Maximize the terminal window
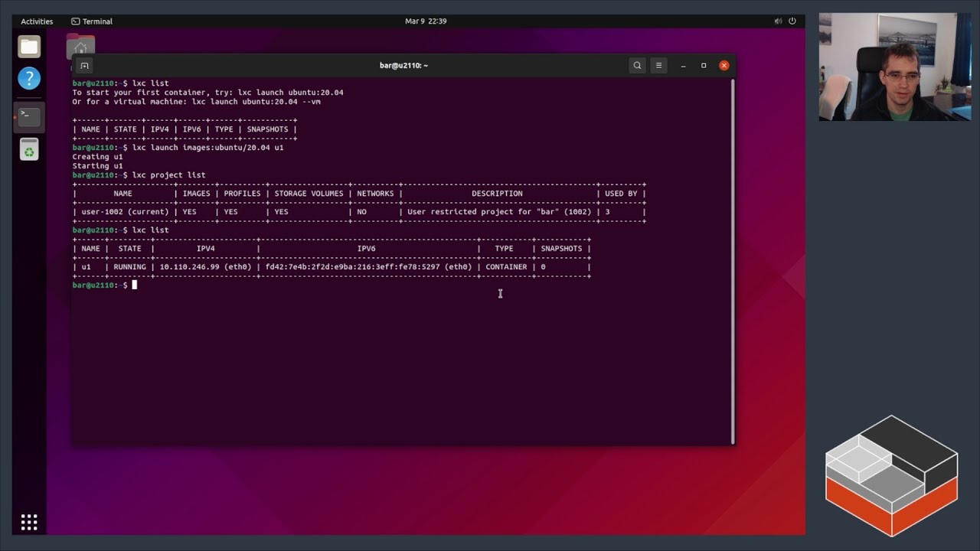 [704, 66]
